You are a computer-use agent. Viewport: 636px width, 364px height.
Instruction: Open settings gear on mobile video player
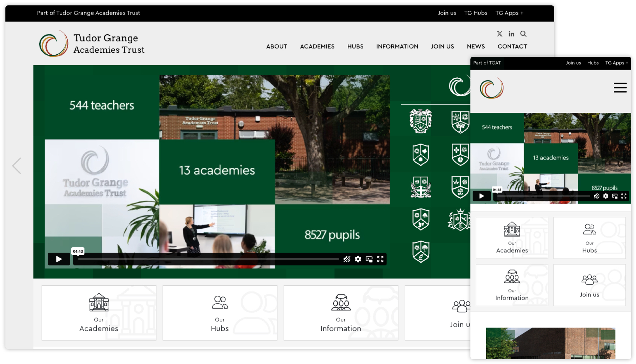(x=606, y=196)
